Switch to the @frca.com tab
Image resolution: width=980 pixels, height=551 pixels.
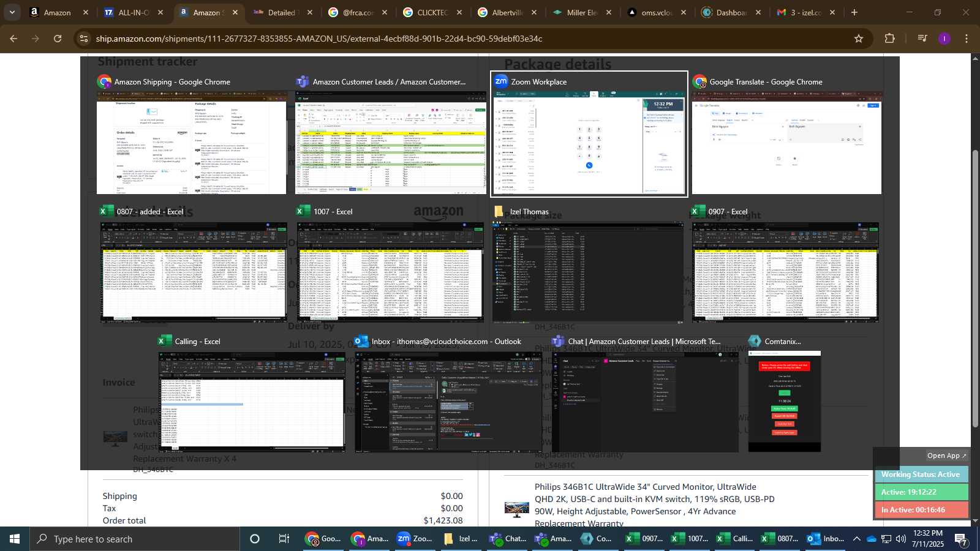pos(357,12)
